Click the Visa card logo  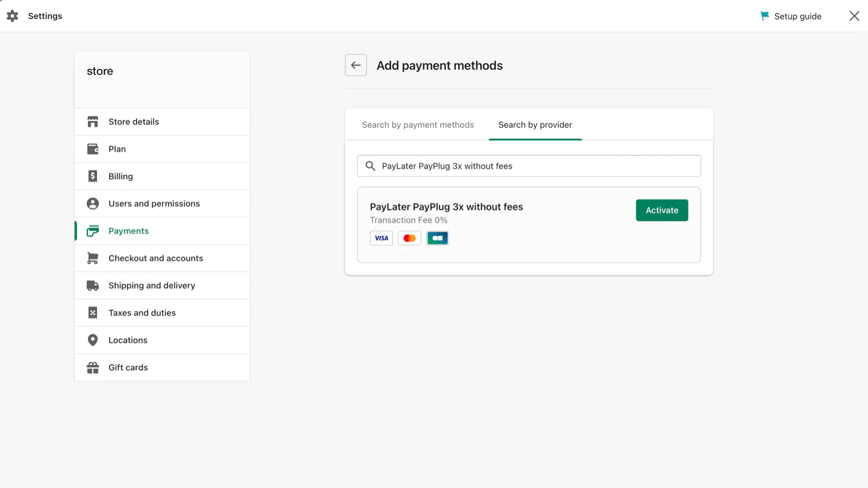pos(381,238)
